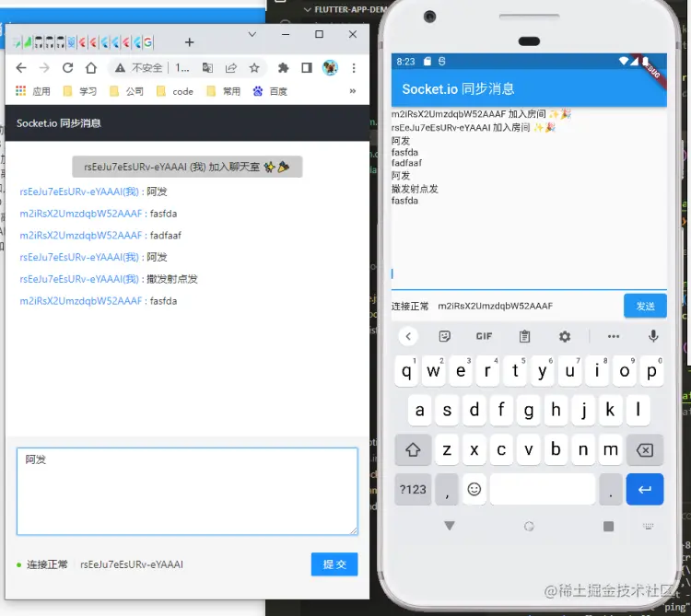Tap the blue enter key
The height and width of the screenshot is (616, 691).
(x=645, y=489)
